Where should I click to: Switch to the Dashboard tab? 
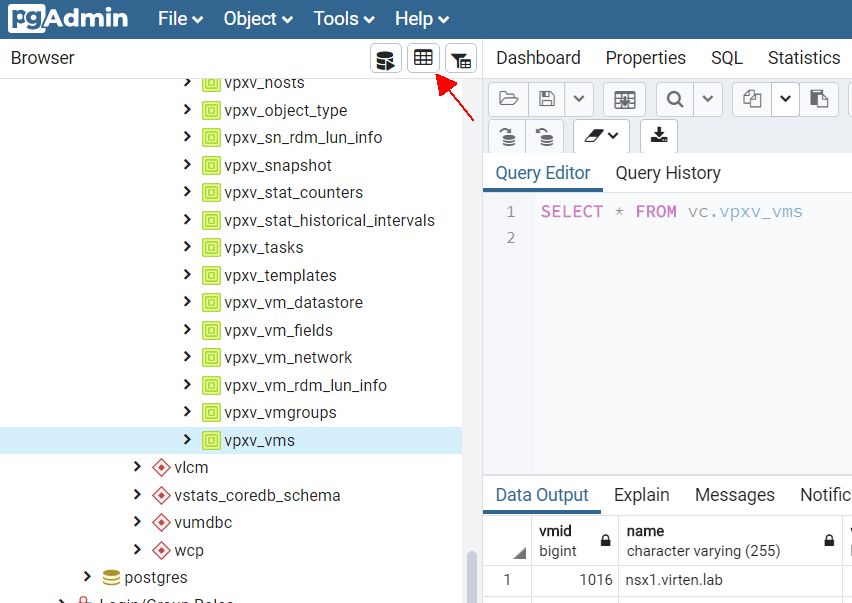[x=538, y=58]
